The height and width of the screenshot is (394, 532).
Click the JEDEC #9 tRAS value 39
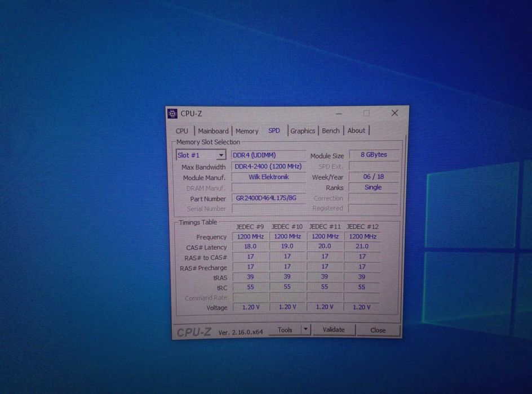pyautogui.click(x=250, y=277)
